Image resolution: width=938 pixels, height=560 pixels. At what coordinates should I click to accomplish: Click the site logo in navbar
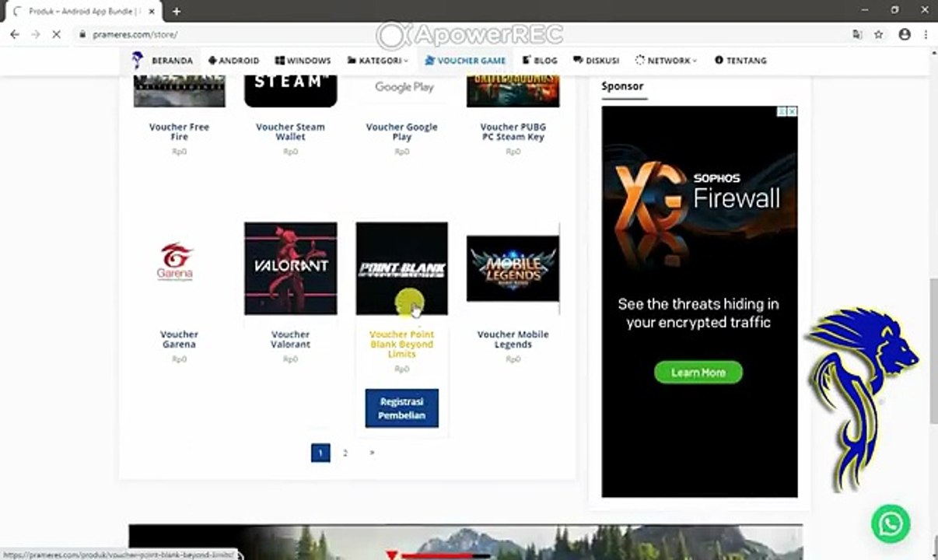point(138,60)
